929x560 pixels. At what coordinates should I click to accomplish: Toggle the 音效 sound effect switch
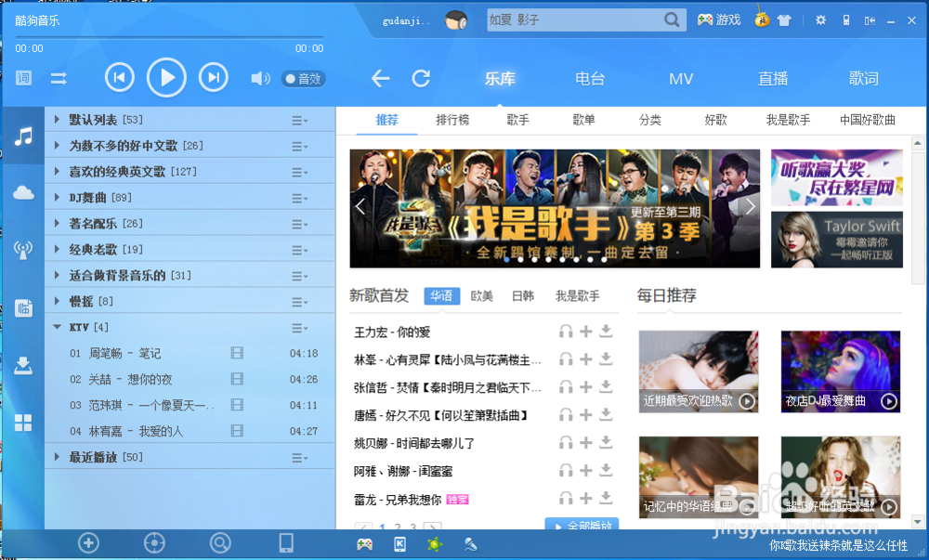(304, 79)
